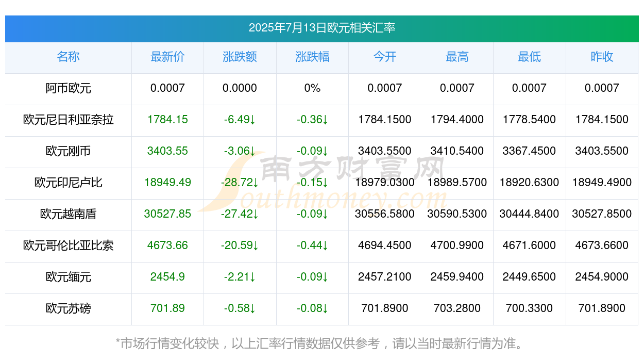Viewport: 644px width, 360px height.
Task: Click previous close 18949.4900
Action: 602,183
